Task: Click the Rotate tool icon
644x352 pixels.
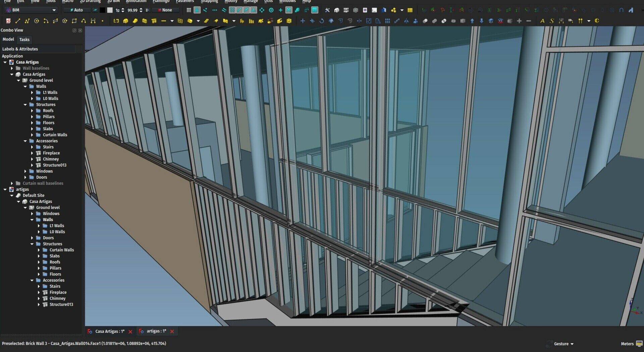Action: coord(321,21)
